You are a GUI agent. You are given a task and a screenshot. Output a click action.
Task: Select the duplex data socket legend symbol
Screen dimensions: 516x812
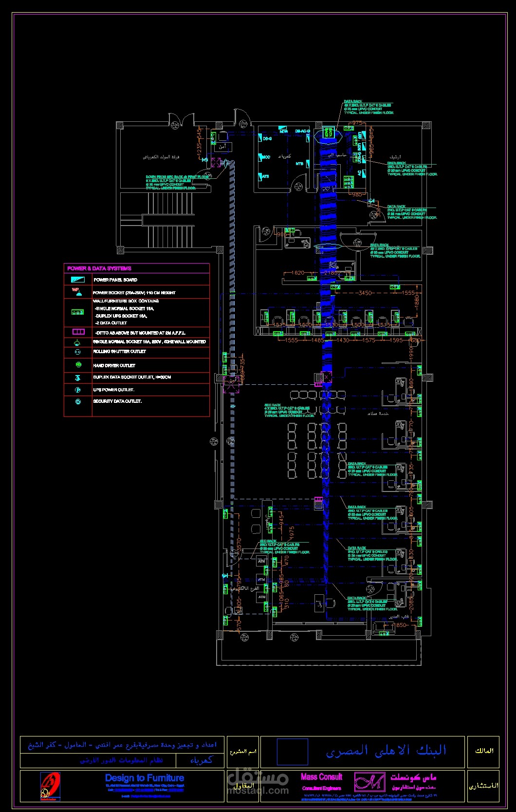click(78, 378)
